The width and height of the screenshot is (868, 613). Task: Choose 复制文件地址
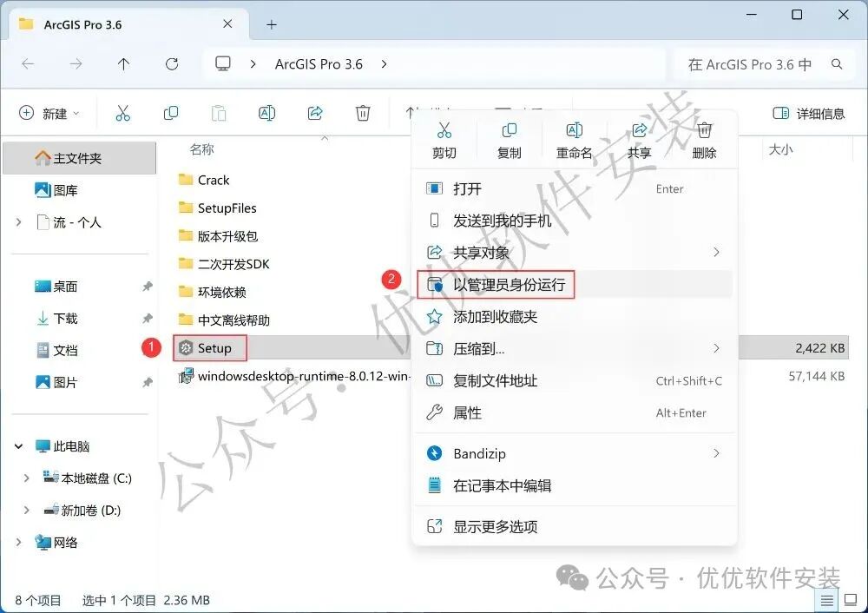pyautogui.click(x=575, y=380)
